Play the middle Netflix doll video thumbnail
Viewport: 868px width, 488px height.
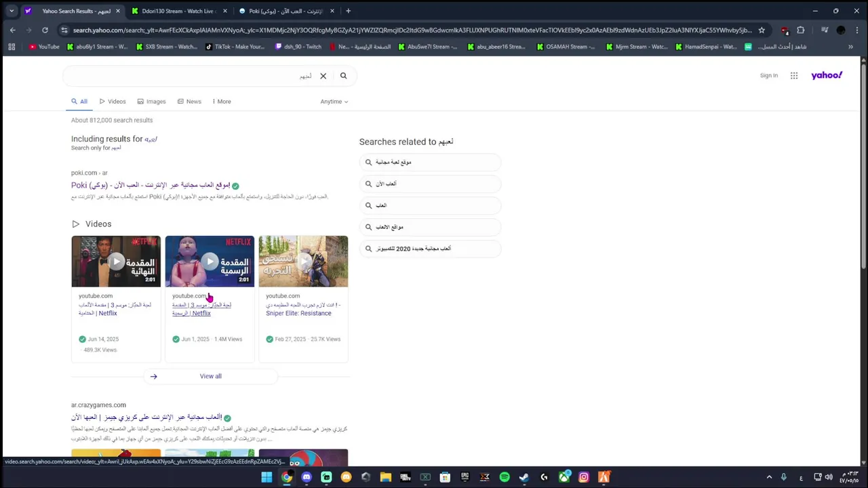point(210,261)
